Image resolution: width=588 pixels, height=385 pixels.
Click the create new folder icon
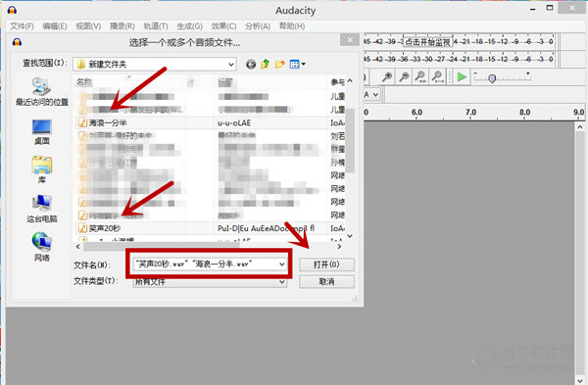pos(279,64)
